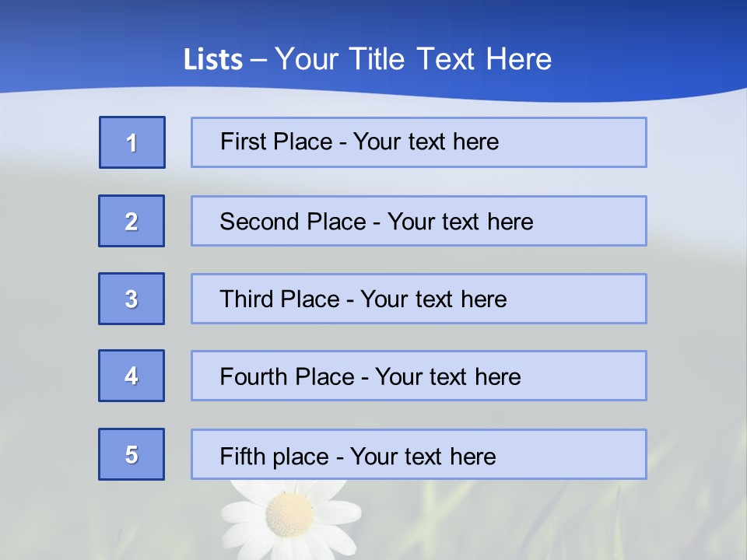Select the number 4 square
This screenshot has height=560, width=747.
[132, 376]
